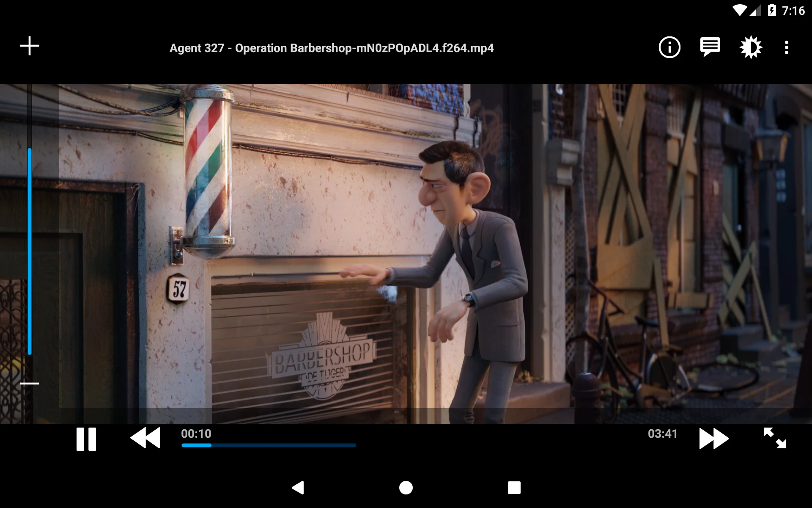812x508 pixels.
Task: Click the vertical blue level slider
Action: (x=30, y=251)
